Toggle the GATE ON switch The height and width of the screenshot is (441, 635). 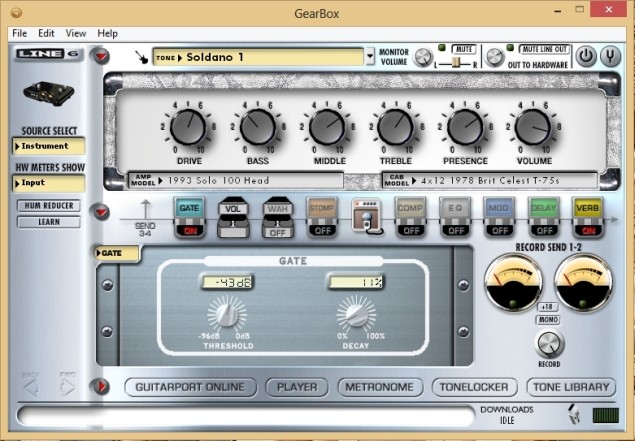(190, 230)
